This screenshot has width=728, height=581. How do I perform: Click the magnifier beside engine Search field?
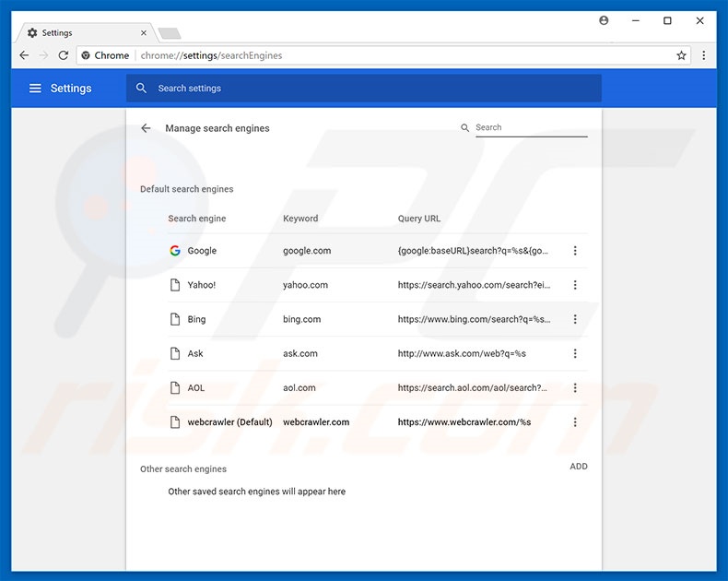[464, 127]
